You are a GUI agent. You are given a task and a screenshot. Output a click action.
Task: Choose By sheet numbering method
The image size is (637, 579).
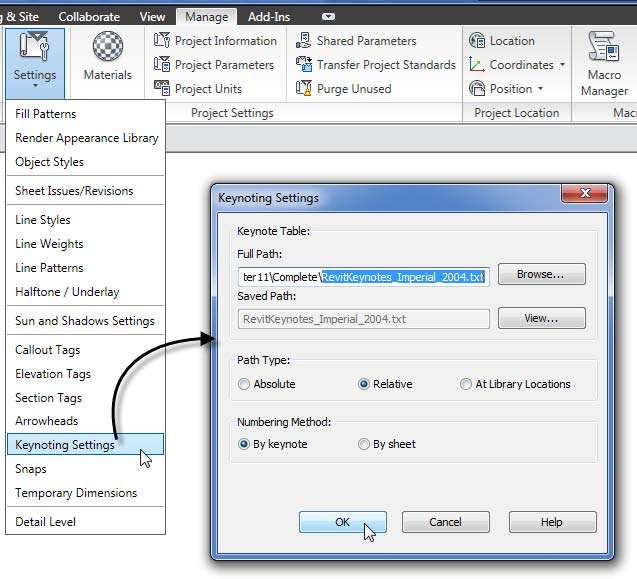[x=364, y=444]
